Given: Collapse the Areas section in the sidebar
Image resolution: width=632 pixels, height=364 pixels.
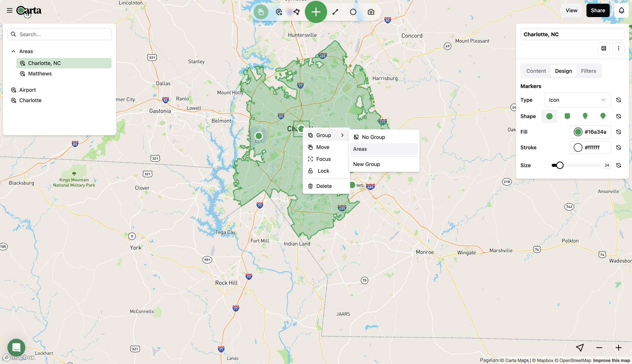Looking at the screenshot, I should click(x=13, y=51).
